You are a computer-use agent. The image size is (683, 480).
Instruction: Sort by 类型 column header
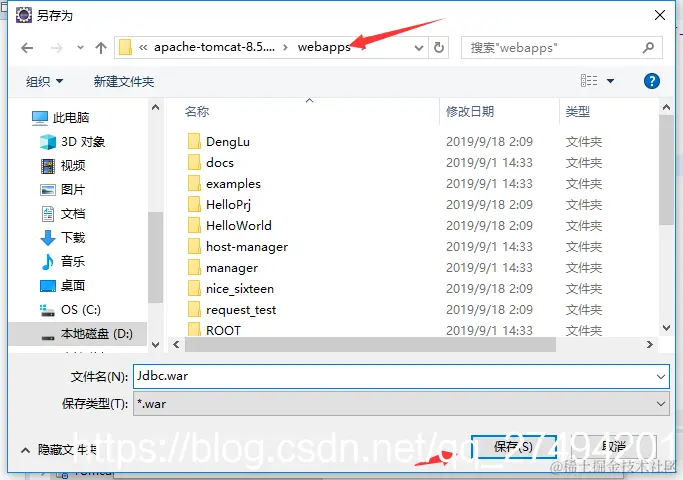pyautogui.click(x=578, y=112)
